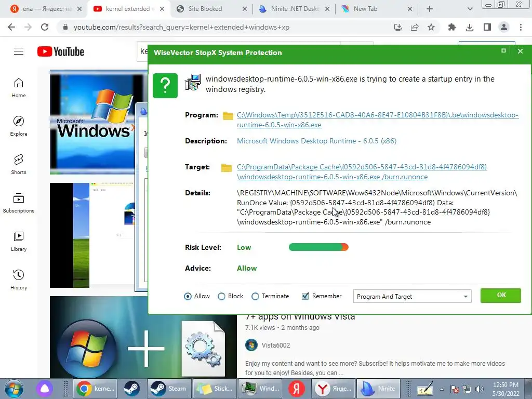Click the green OK button

501,295
